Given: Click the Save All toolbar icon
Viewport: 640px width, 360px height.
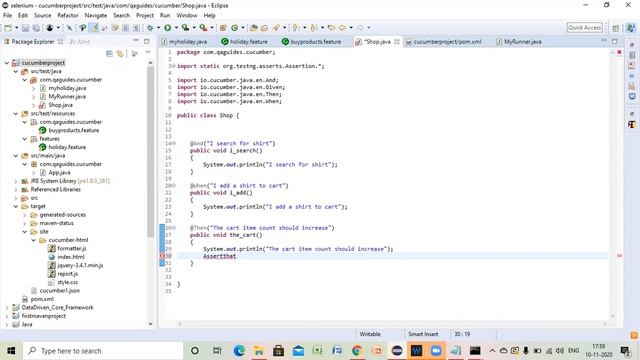Looking at the screenshot, I should [x=36, y=28].
